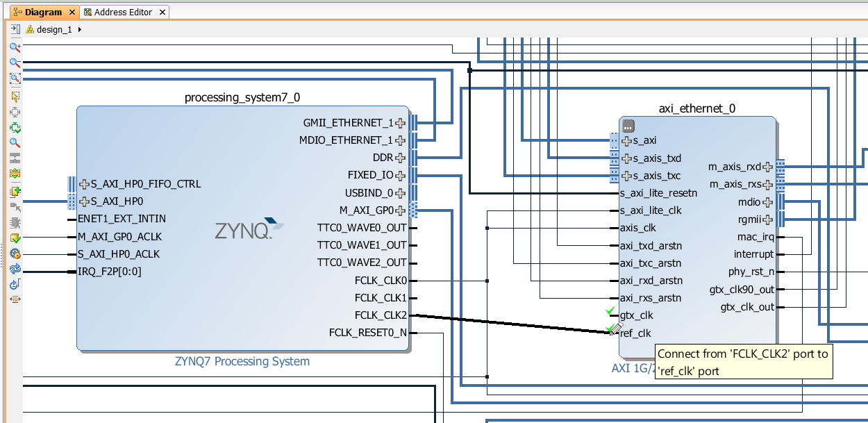This screenshot has width=868, height=423.
Task: Close the Address Editor tab
Action: pos(162,13)
